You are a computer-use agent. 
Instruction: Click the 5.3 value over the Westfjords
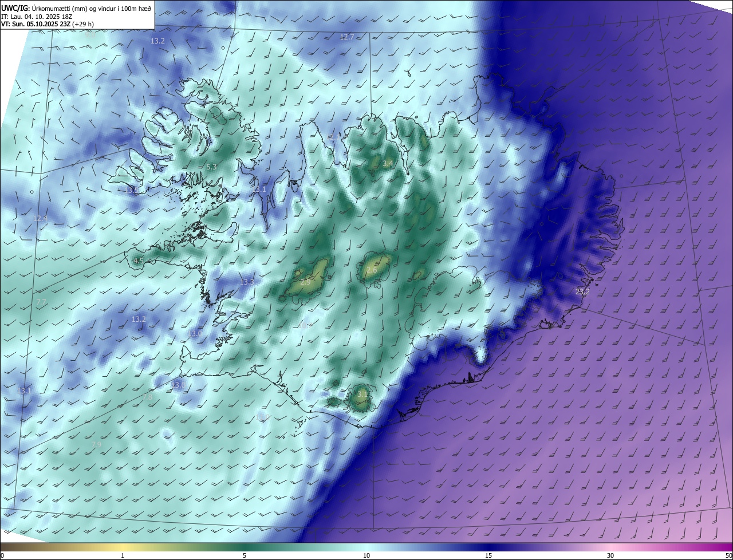(211, 167)
